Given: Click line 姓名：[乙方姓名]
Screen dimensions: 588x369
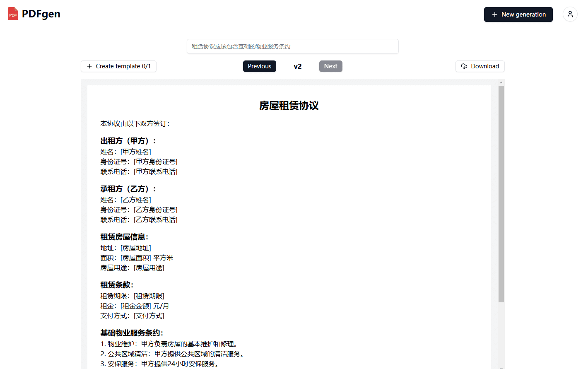Looking at the screenshot, I should point(126,200).
